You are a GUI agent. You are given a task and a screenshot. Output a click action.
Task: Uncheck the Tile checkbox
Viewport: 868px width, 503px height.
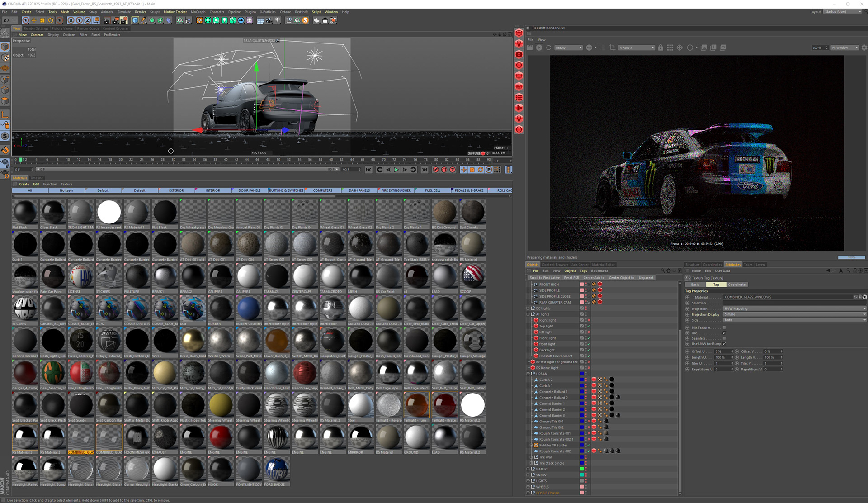(x=724, y=333)
